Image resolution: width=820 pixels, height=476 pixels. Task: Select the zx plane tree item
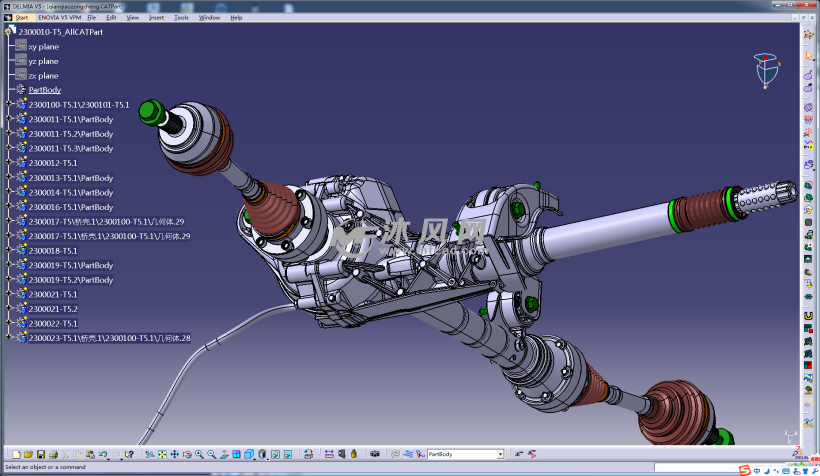[x=43, y=76]
